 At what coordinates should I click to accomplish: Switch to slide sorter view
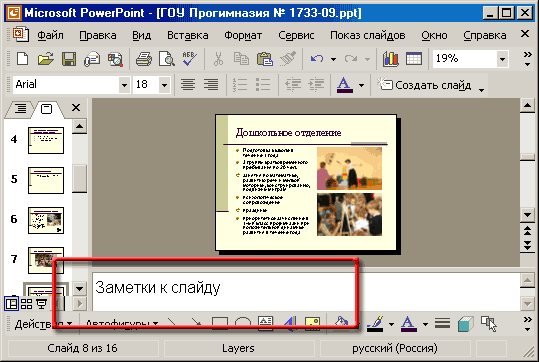[26, 304]
